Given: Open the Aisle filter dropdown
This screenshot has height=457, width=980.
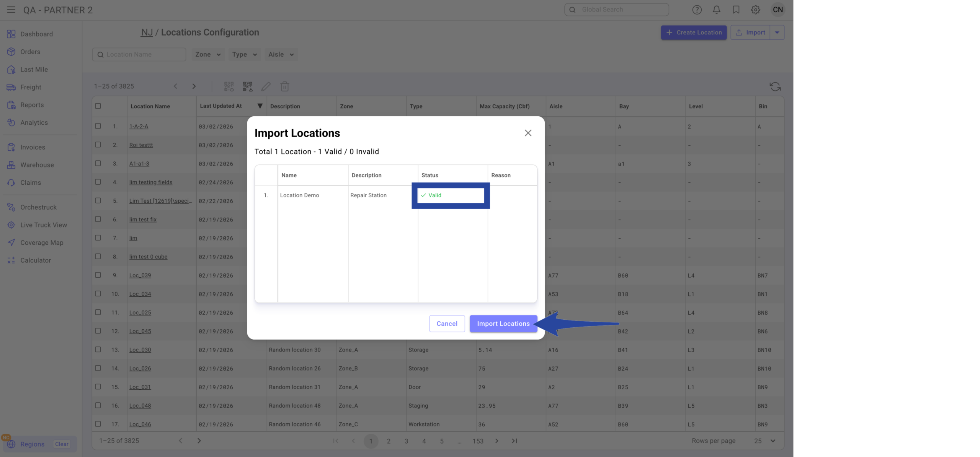Looking at the screenshot, I should pyautogui.click(x=281, y=54).
